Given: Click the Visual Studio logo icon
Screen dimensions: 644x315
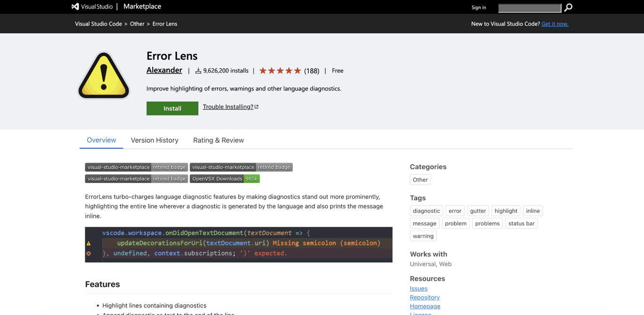Looking at the screenshot, I should (x=75, y=7).
